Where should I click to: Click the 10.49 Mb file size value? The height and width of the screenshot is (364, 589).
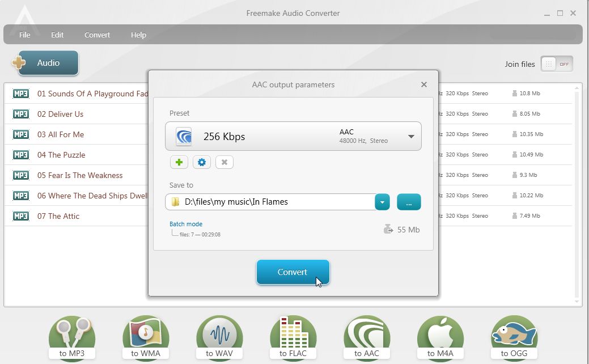coord(531,155)
